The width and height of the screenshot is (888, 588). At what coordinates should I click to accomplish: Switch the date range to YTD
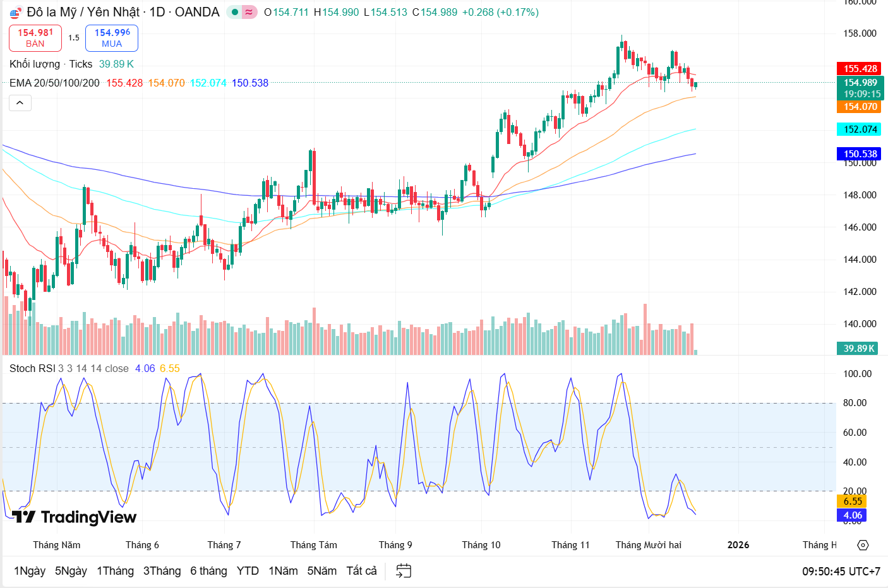coord(248,570)
